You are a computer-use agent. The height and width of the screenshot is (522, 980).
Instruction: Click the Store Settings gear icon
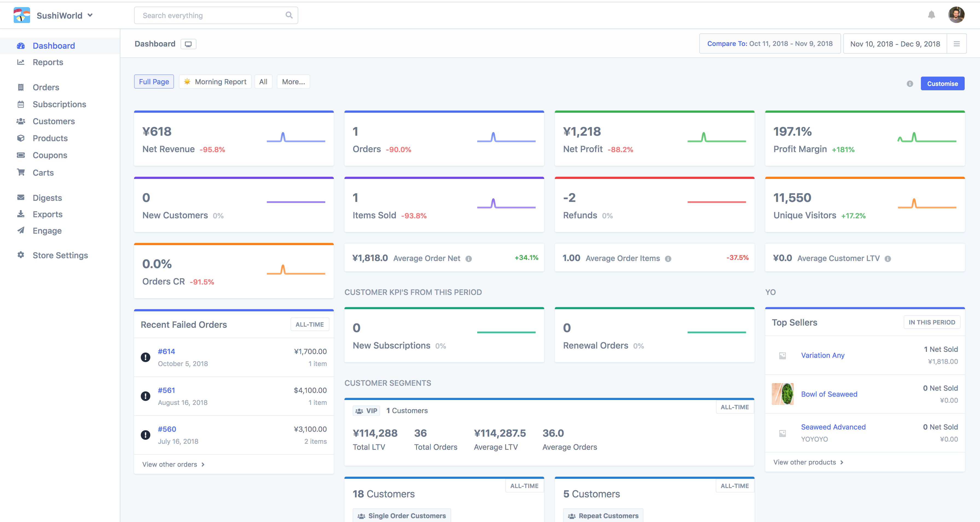[21, 255]
